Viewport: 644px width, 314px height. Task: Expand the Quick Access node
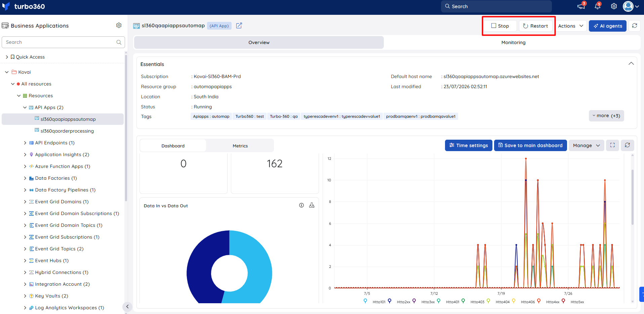click(x=7, y=57)
